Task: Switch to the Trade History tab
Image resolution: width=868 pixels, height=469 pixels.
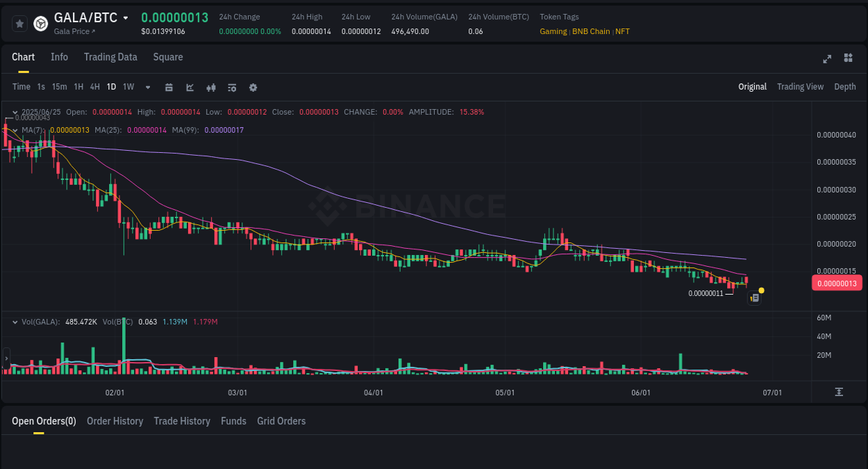Action: [182, 421]
